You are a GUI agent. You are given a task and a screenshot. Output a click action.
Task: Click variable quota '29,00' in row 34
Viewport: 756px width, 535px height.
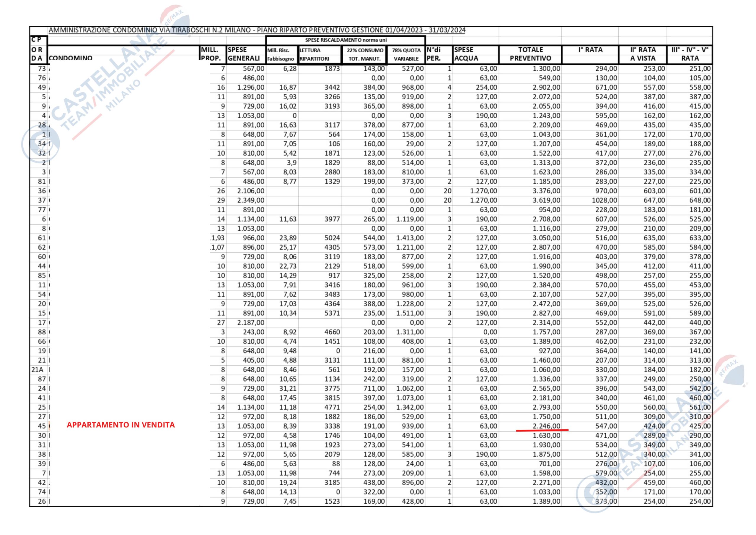coord(415,144)
